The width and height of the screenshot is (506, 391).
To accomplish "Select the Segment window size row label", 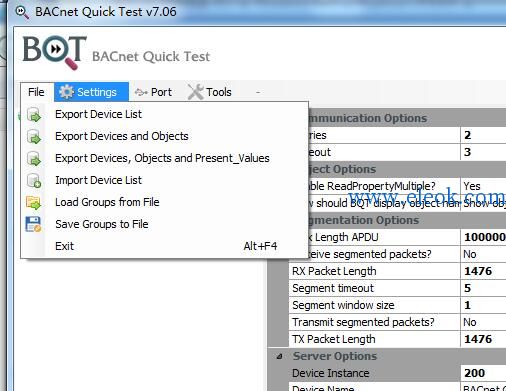I will [x=343, y=305].
